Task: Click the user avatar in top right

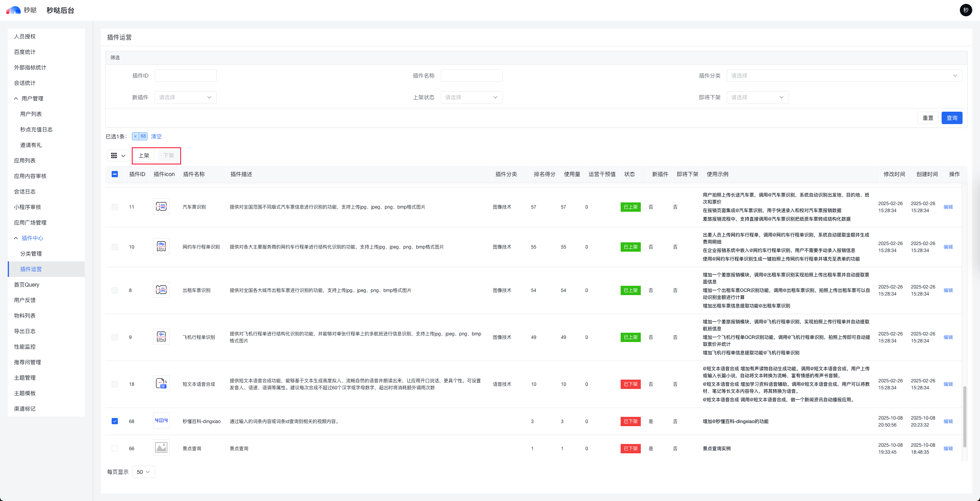Action: tap(965, 10)
